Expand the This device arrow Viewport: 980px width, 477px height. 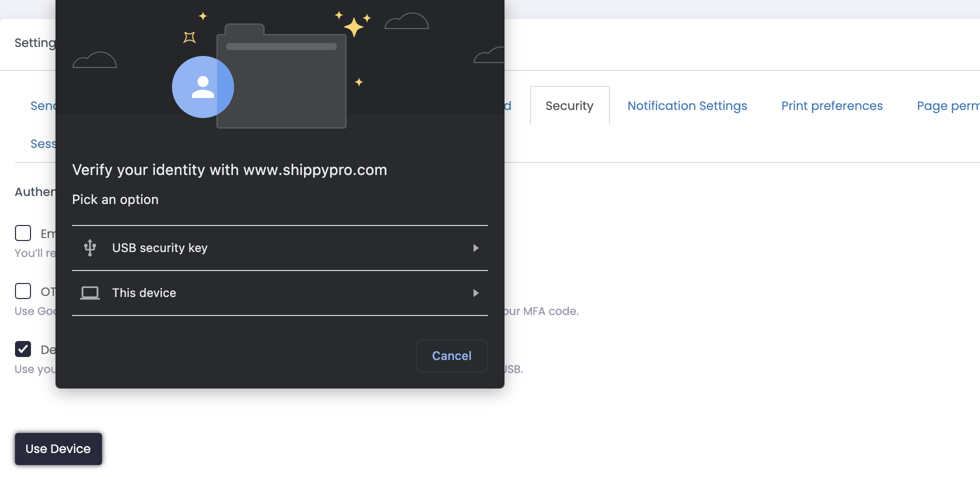click(x=476, y=293)
